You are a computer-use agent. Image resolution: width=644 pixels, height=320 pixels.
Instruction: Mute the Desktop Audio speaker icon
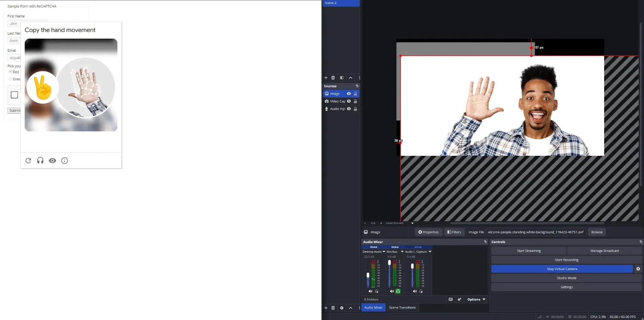coord(370,291)
